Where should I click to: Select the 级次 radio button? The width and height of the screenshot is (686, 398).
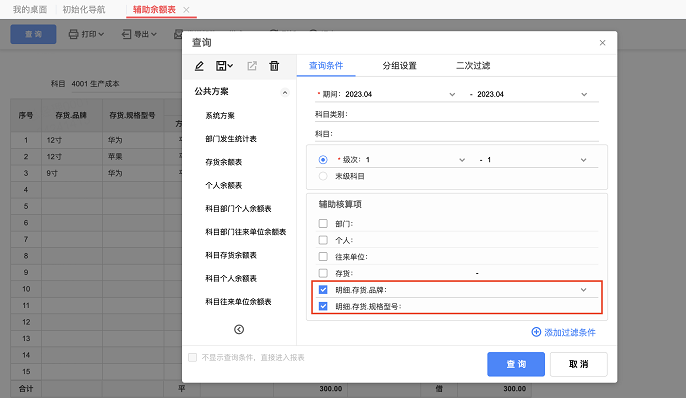(323, 160)
